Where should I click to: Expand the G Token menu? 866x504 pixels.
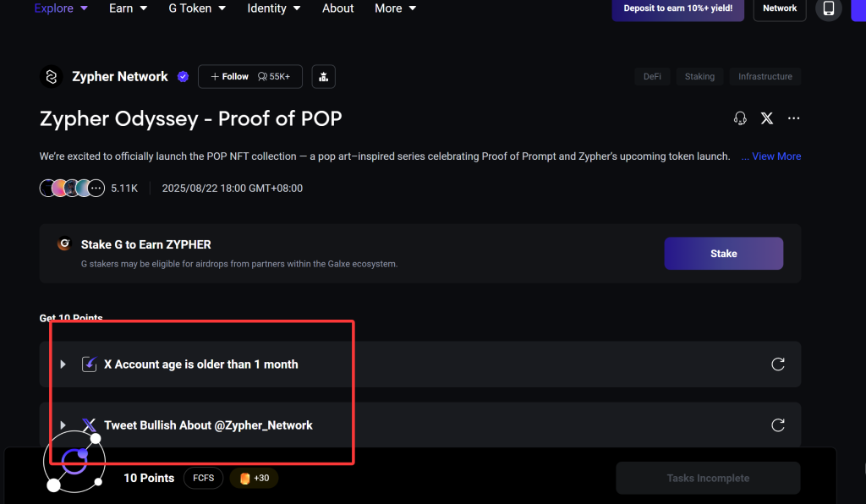coord(197,8)
